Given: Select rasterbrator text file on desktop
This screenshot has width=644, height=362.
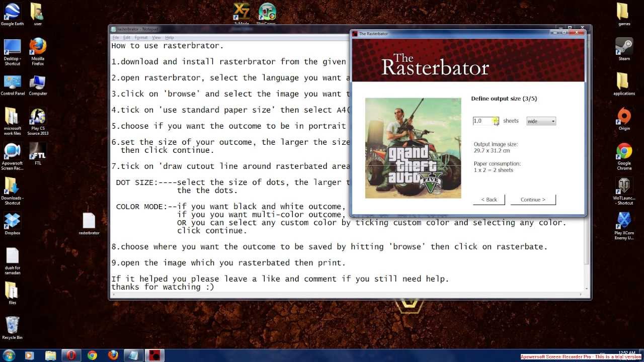Looking at the screenshot, I should (89, 224).
